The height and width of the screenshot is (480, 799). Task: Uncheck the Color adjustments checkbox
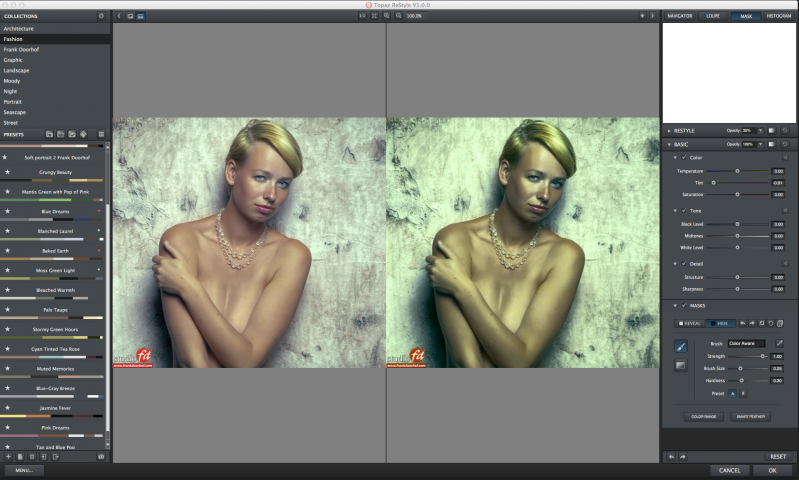(x=684, y=158)
